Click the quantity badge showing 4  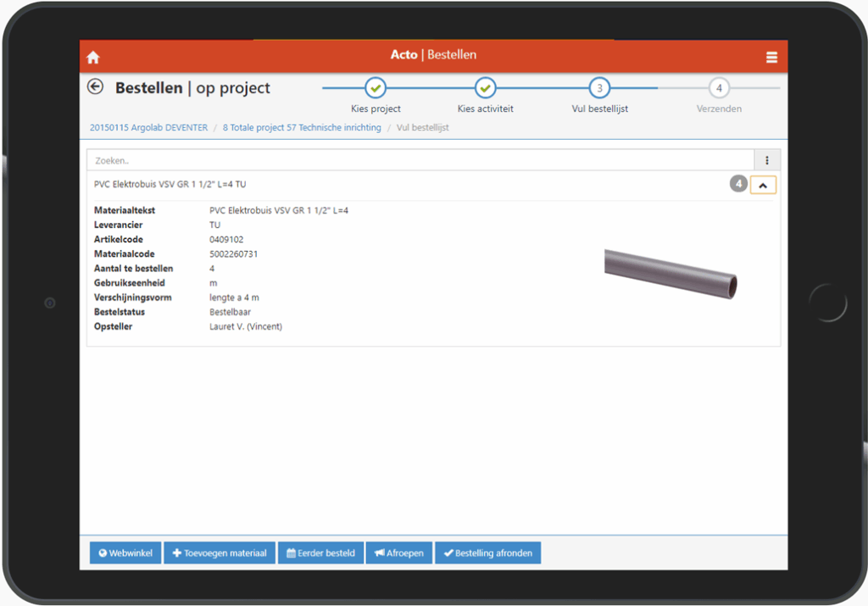pos(738,184)
